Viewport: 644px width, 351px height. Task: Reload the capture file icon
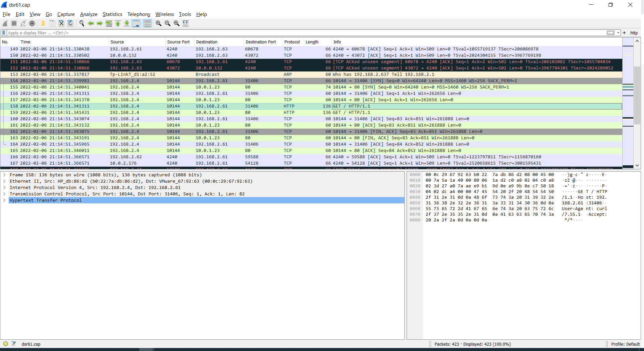tap(70, 23)
